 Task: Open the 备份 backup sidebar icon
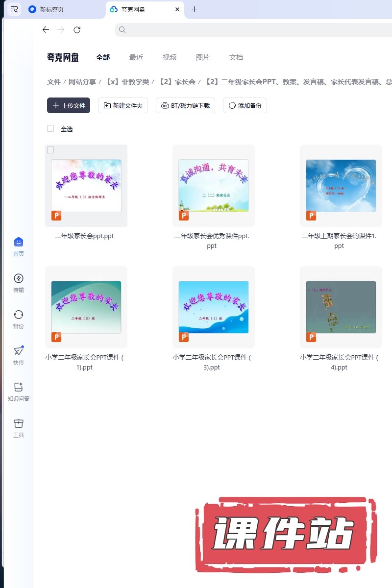pyautogui.click(x=19, y=315)
